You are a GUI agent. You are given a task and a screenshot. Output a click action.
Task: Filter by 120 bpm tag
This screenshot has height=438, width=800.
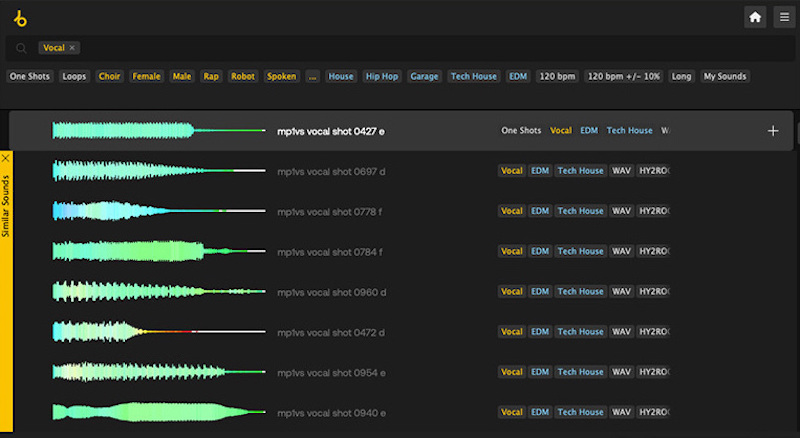click(555, 76)
